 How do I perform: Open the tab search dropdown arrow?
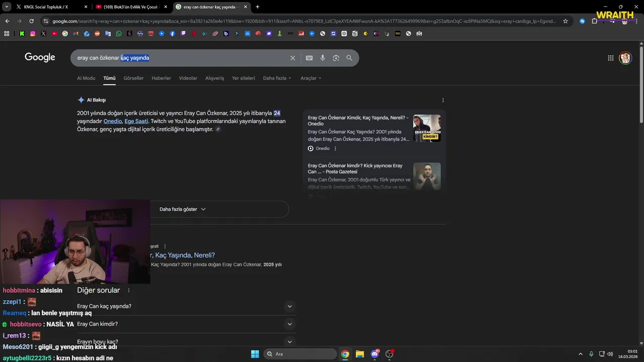[7, 7]
